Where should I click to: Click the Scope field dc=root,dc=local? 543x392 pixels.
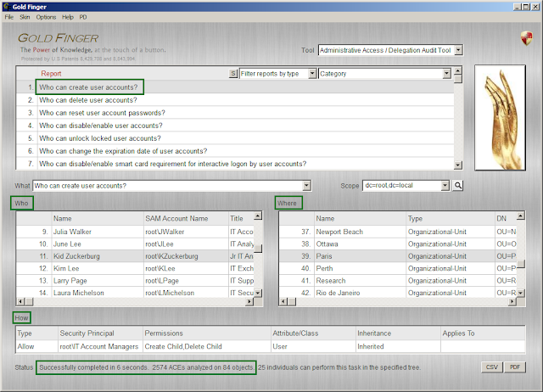[x=401, y=186]
